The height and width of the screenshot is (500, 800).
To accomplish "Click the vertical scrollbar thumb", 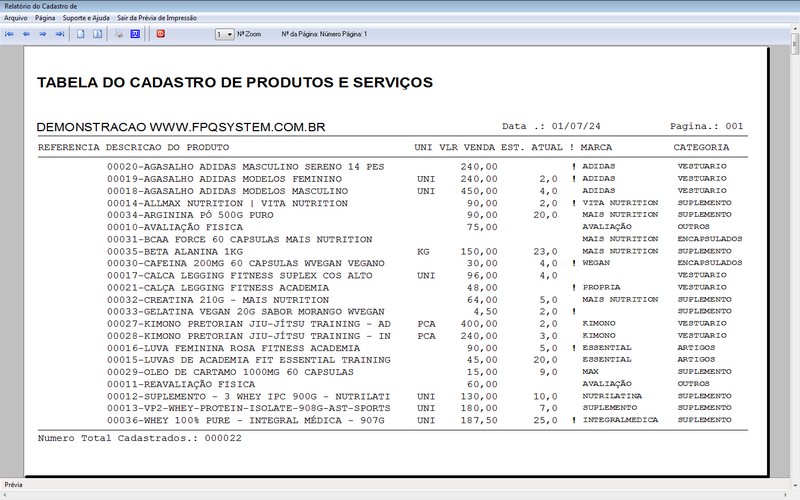I will coord(795,44).
